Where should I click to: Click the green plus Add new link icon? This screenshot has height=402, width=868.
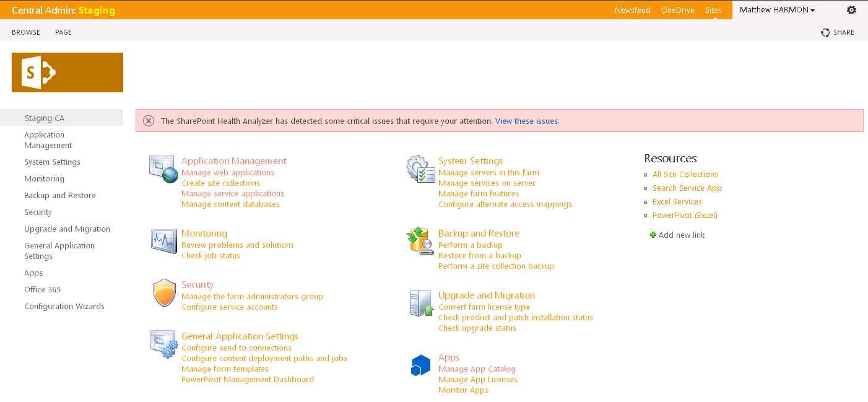[653, 235]
